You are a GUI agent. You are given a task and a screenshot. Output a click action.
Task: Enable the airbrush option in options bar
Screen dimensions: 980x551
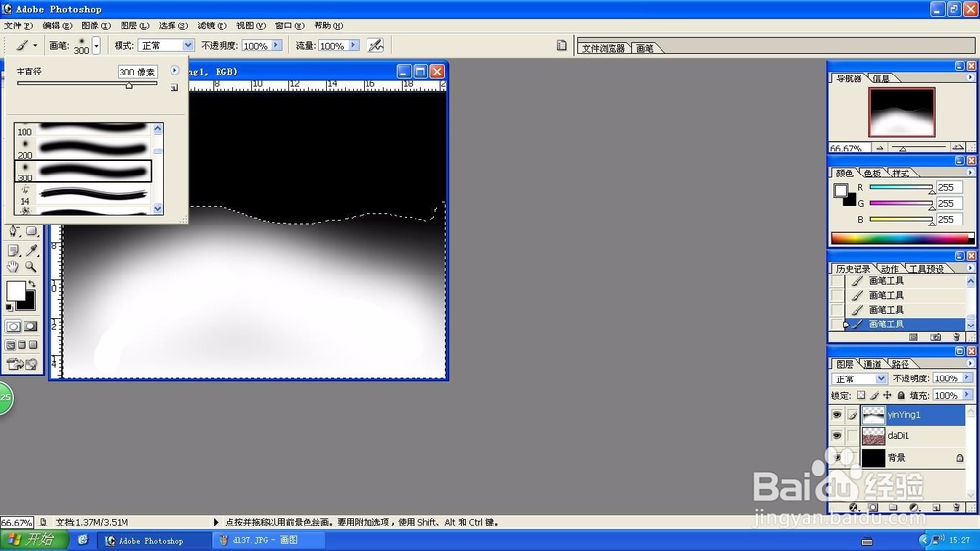(x=375, y=46)
